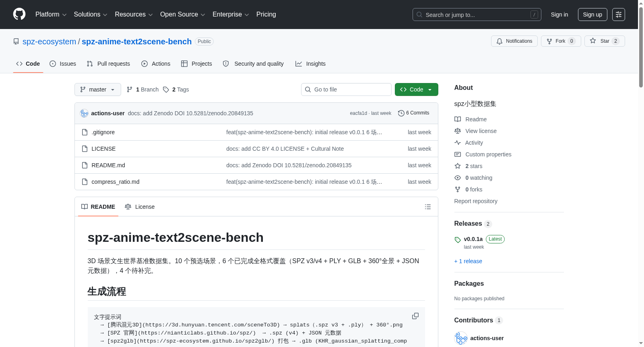Open the compress_ratio.md file
This screenshot has height=347, width=644.
pos(116,182)
